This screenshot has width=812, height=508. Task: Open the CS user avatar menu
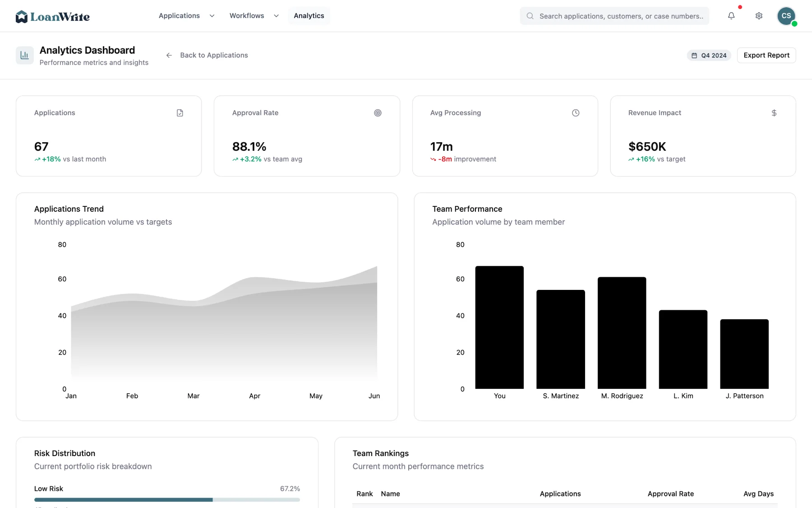[786, 16]
